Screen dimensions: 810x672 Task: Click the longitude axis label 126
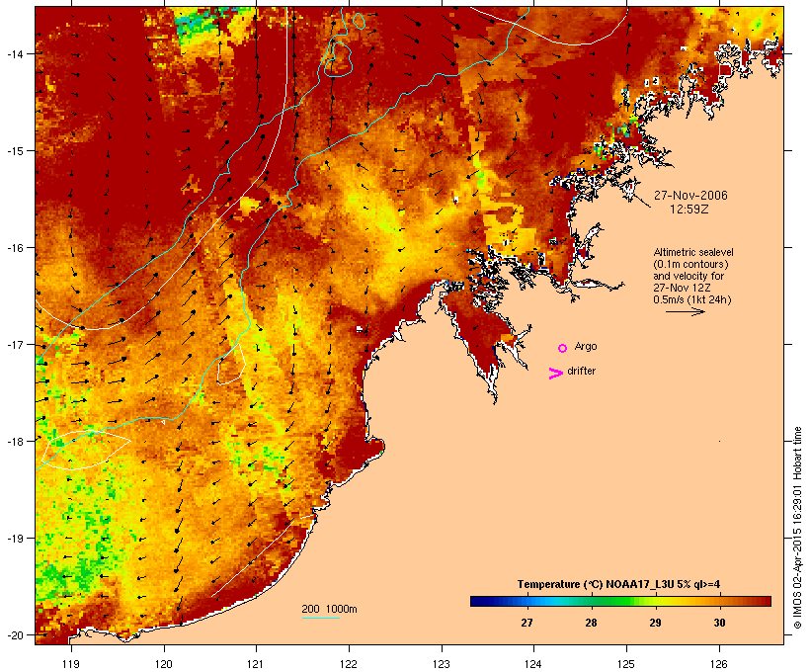[x=718, y=664]
